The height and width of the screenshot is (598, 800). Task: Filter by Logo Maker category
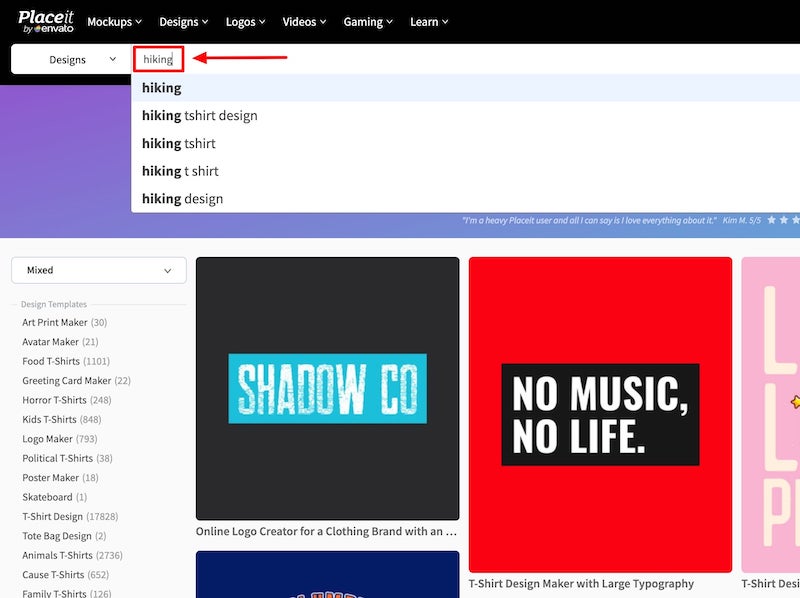pyautogui.click(x=48, y=439)
